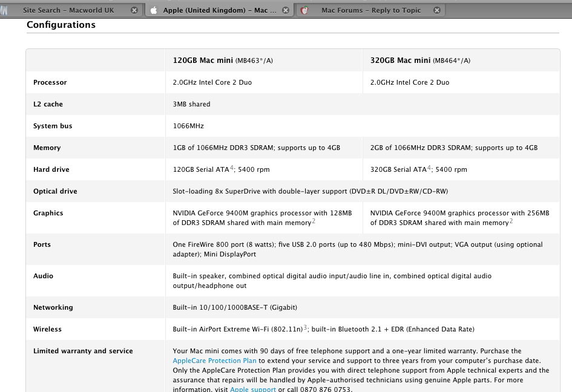572x392 pixels.
Task: Click the Built-in speaker audio description
Action: pyautogui.click(x=332, y=281)
